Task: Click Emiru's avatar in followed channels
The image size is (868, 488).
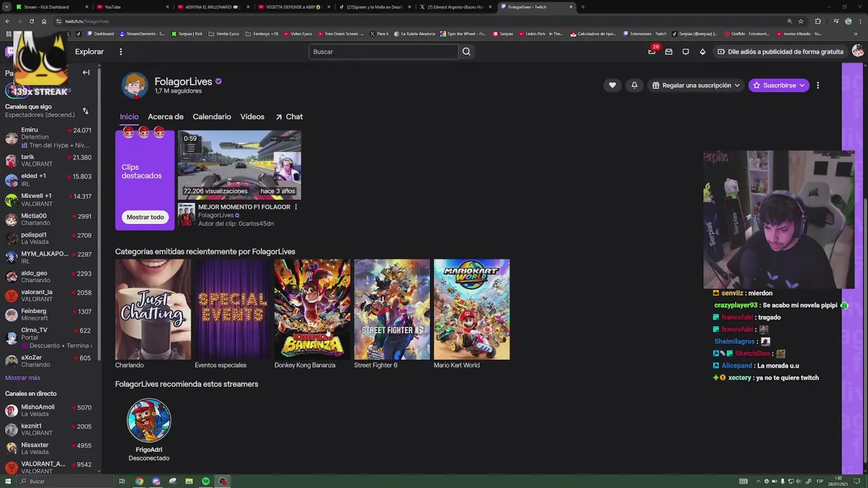Action: [x=12, y=138]
